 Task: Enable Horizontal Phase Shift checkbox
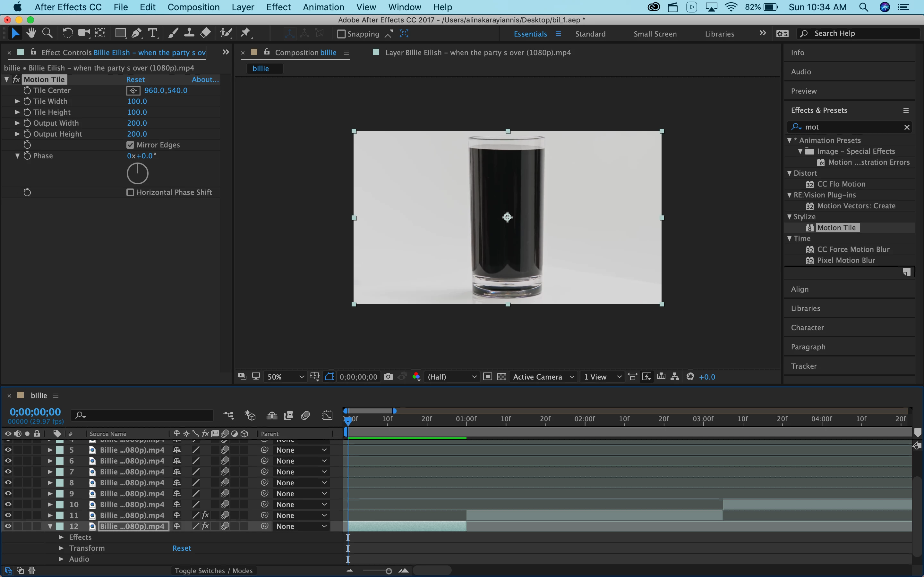point(130,192)
